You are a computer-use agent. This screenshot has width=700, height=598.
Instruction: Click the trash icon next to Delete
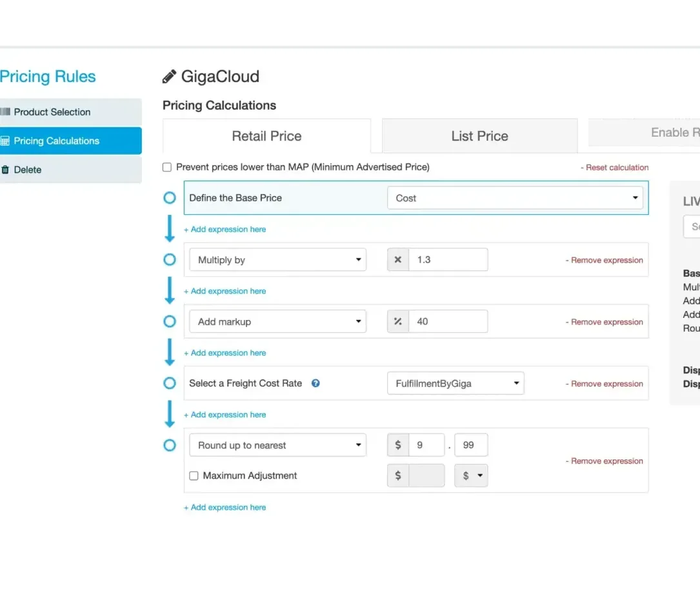pyautogui.click(x=5, y=170)
